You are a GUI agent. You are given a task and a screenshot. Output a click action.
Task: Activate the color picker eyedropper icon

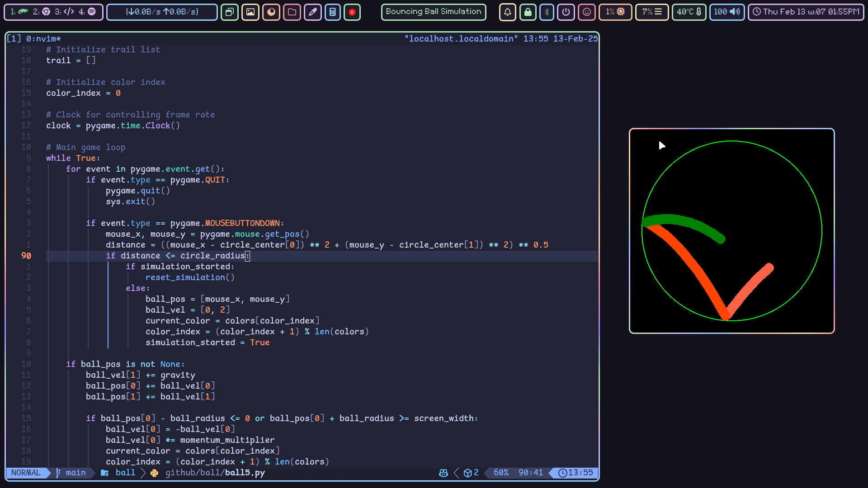313,12
